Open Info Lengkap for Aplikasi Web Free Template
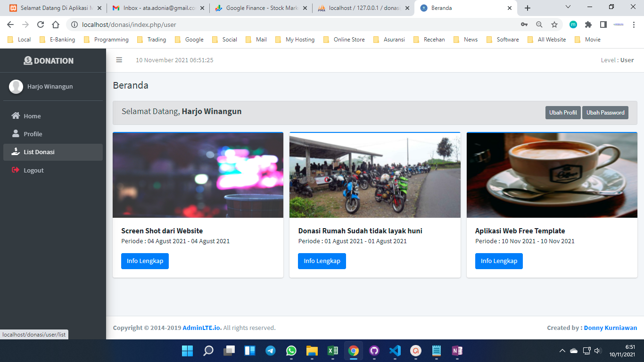644x362 pixels. point(499,261)
